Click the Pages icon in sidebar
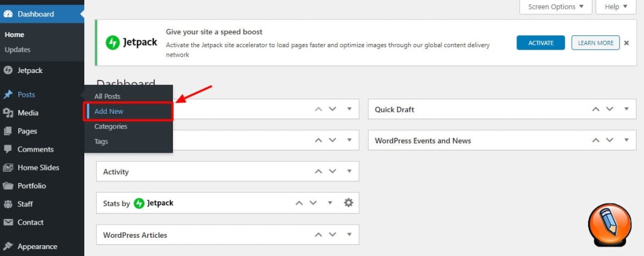The image size is (644, 256). 8,131
